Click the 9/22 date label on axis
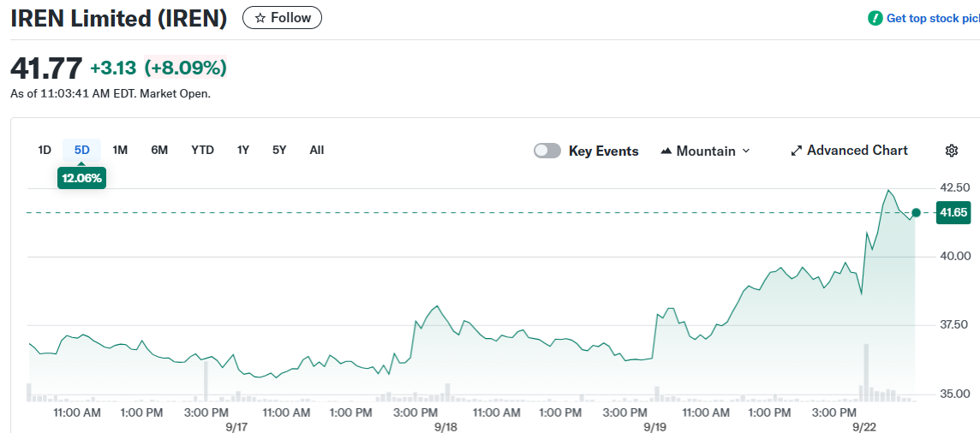The image size is (980, 433). point(863,427)
